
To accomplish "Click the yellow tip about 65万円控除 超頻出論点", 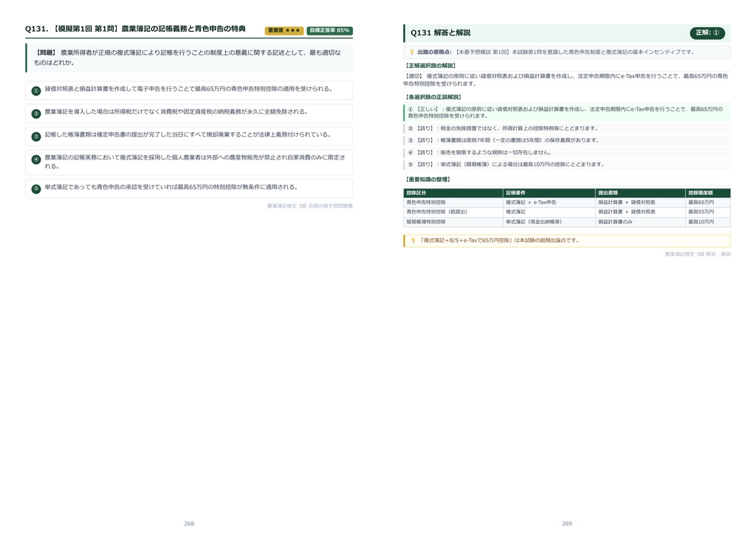I will pos(567,240).
